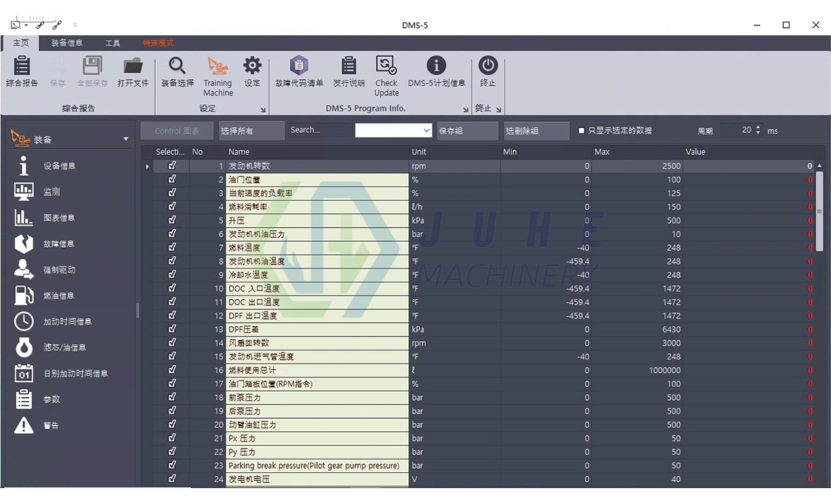Screen dimensions: 831x504
Task: Open DMS-5计划信息 program info
Action: click(x=436, y=73)
